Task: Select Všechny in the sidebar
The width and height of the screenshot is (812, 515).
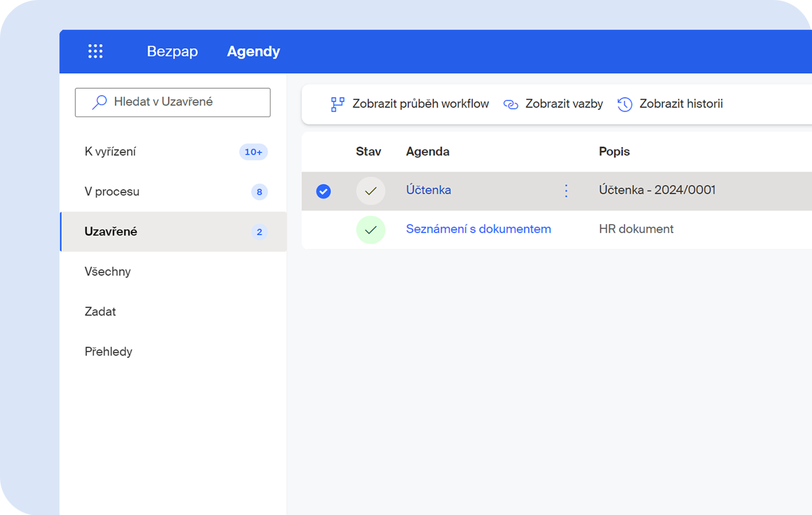Action: click(x=174, y=271)
